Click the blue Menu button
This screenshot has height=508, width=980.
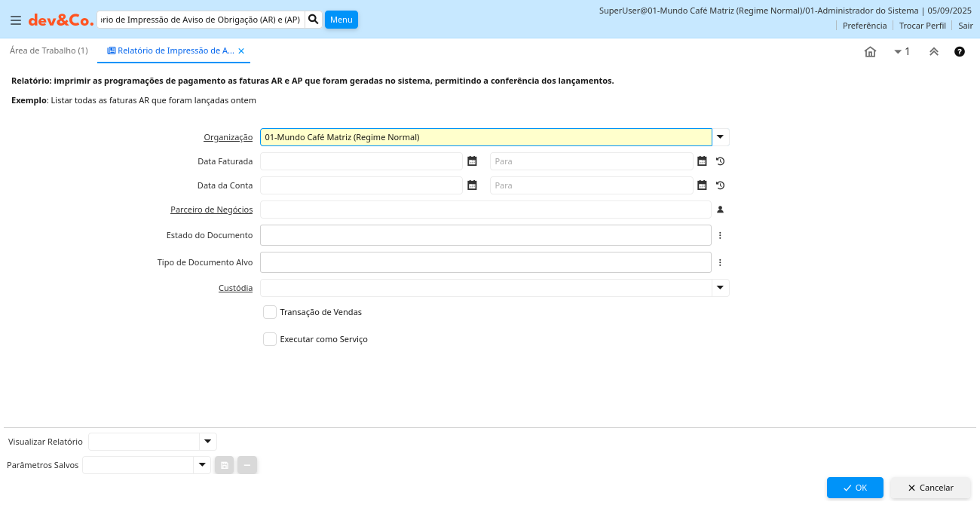tap(341, 20)
